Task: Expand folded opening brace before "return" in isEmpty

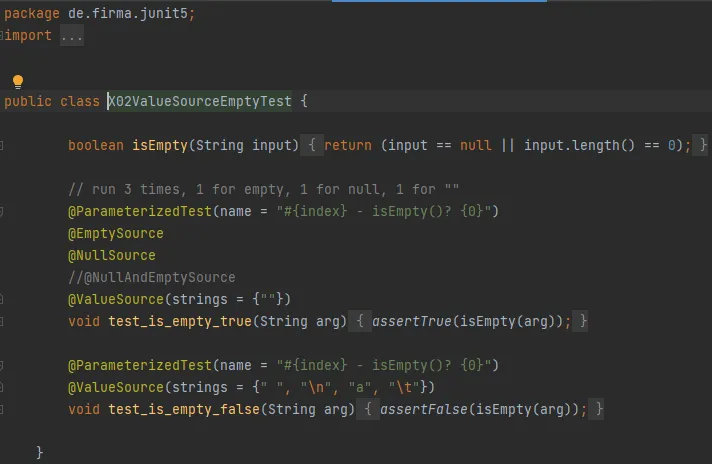Action: pos(312,145)
